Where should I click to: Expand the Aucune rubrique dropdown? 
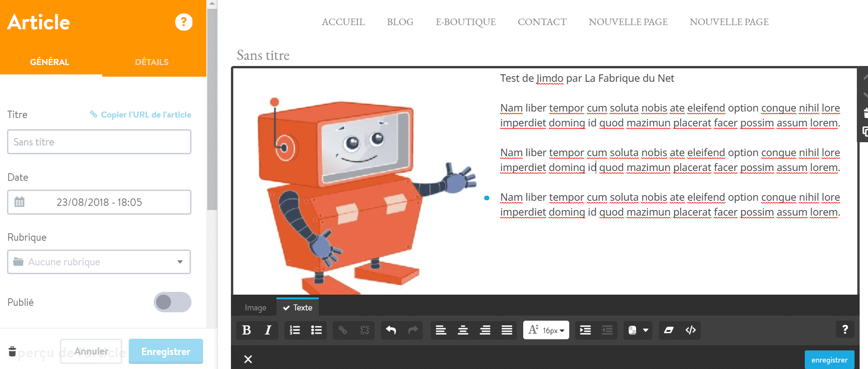pos(99,262)
